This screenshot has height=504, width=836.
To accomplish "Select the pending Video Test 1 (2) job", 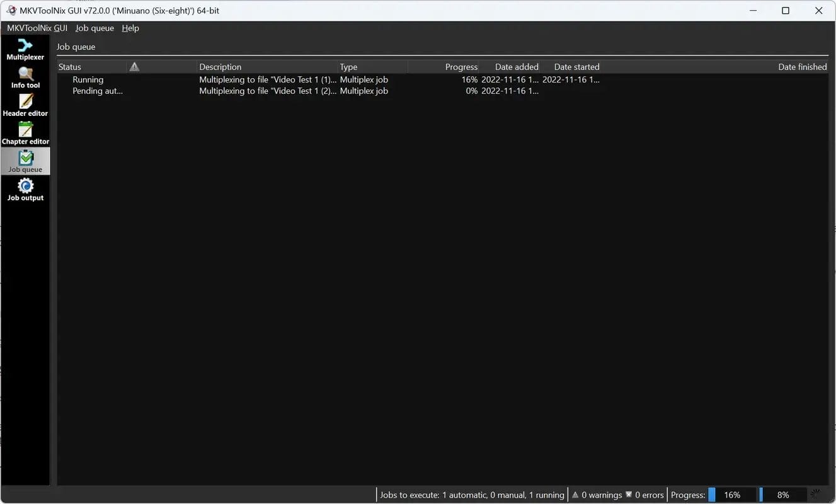I will click(x=268, y=91).
